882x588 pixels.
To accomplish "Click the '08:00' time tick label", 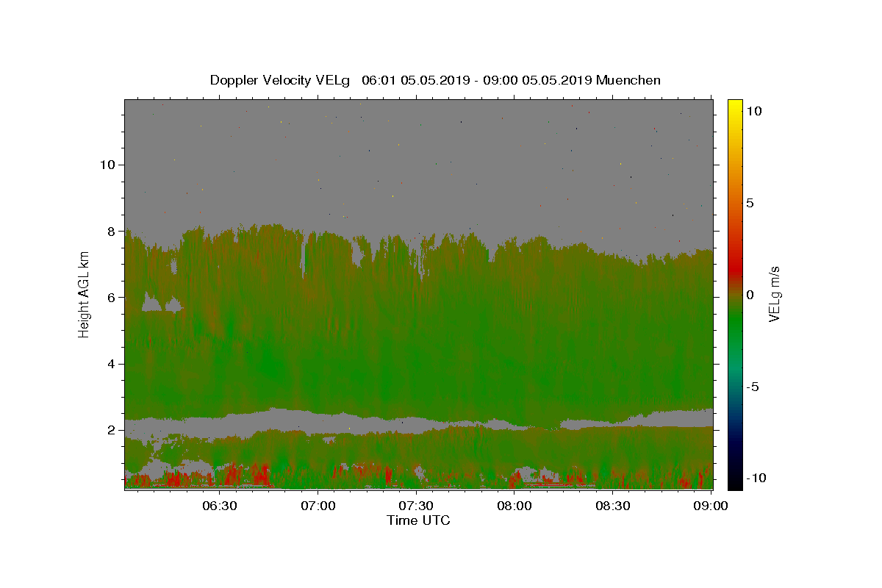I will [514, 506].
